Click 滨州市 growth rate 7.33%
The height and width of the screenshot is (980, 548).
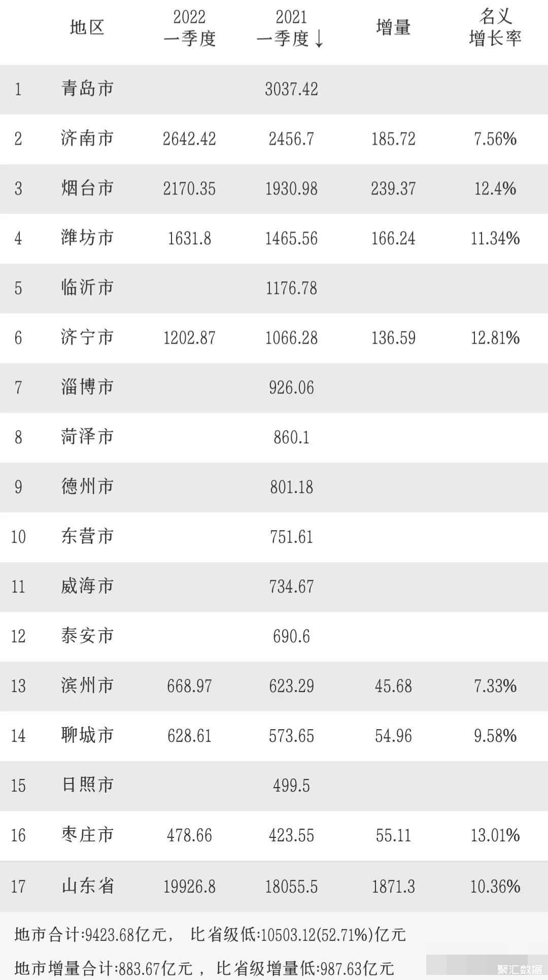(495, 686)
